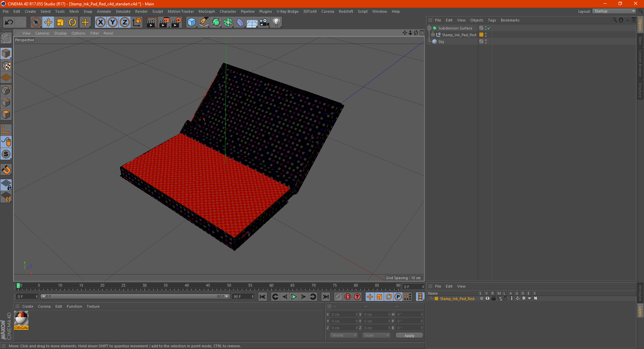644x349 pixels.
Task: Toggle Z axis lock
Action: [x=125, y=22]
